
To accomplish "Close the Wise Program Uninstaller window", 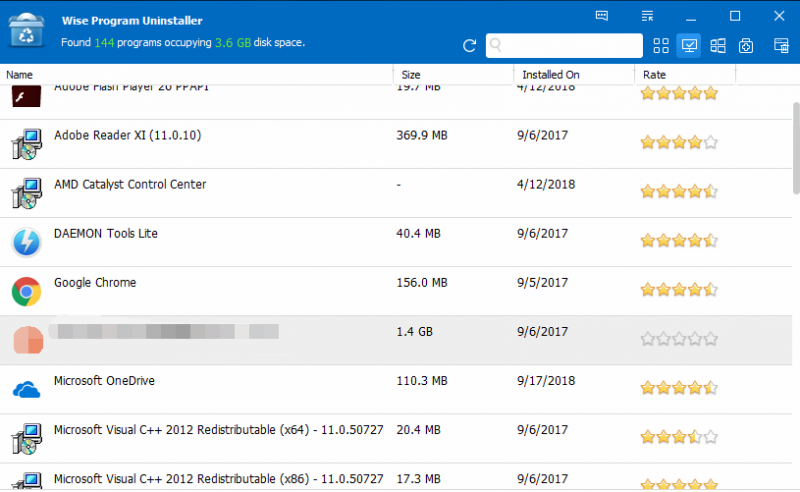I will [x=779, y=16].
